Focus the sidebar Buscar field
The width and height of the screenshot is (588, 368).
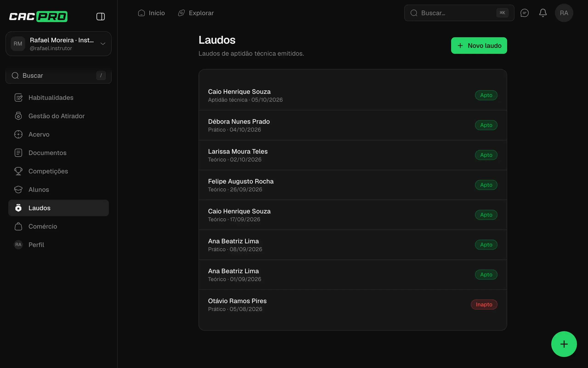point(58,76)
